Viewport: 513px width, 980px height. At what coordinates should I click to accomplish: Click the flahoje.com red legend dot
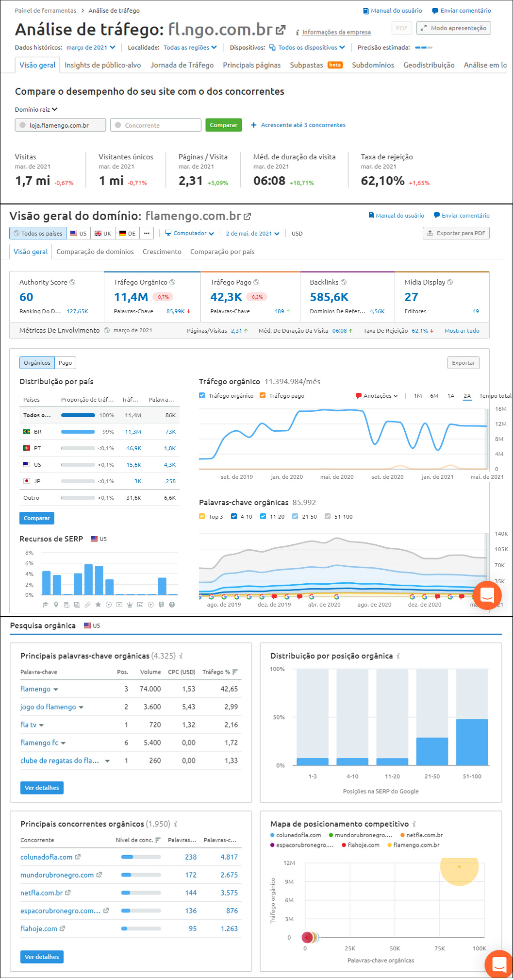(344, 845)
